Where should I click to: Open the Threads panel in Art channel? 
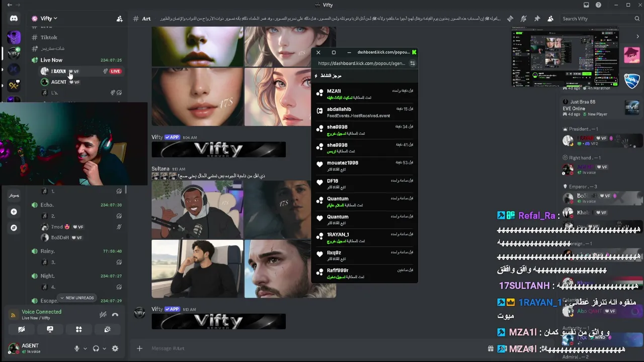coord(510,19)
